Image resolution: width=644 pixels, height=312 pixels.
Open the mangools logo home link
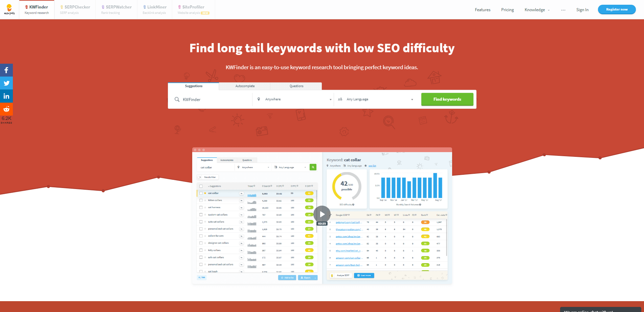9,9
